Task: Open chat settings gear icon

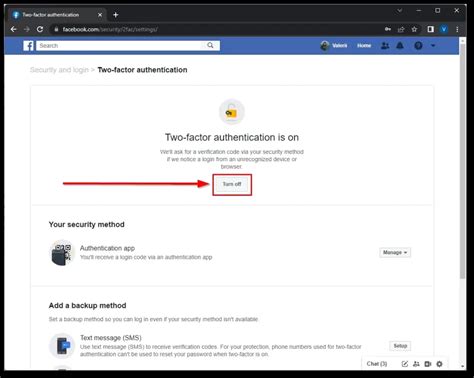Action: point(440,364)
